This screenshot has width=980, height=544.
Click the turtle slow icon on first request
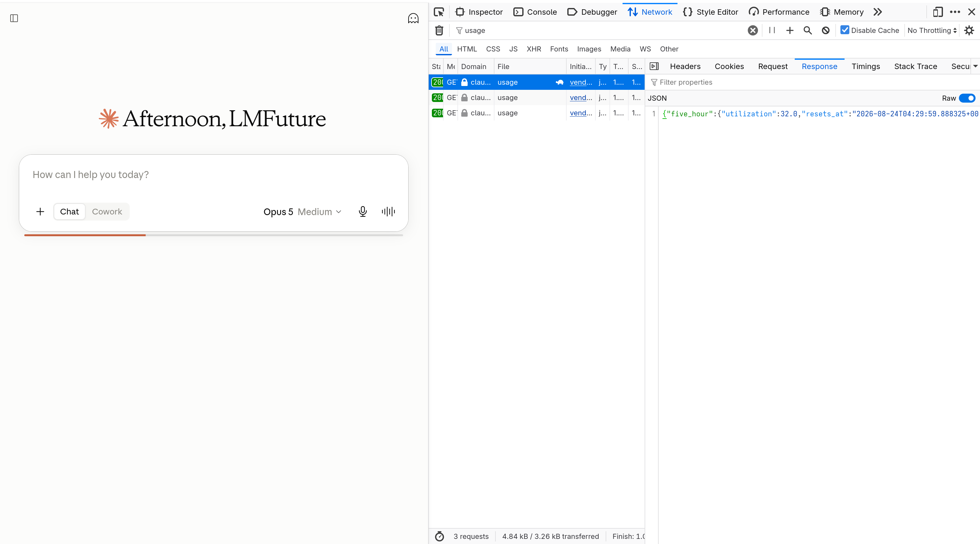pyautogui.click(x=559, y=82)
